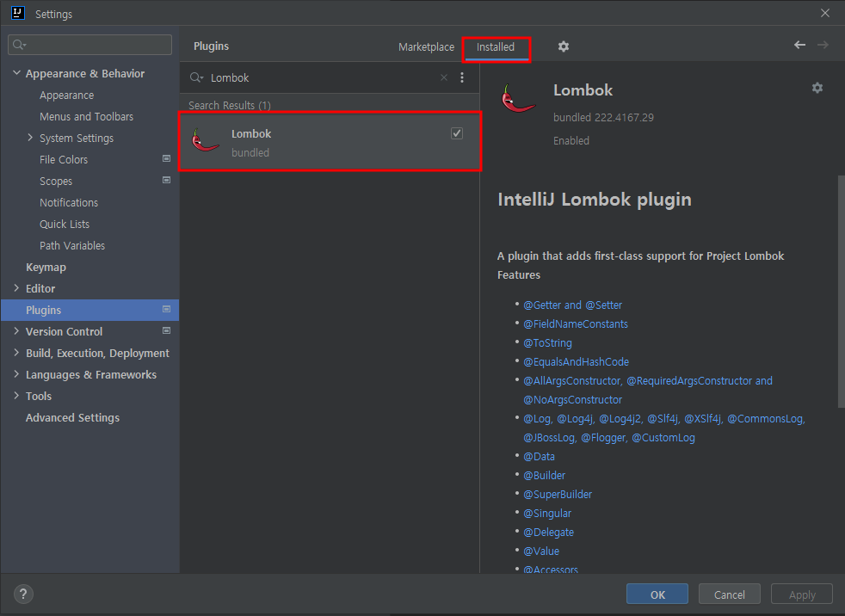Open Advanced Settings page
Image resolution: width=845 pixels, height=616 pixels.
73,417
